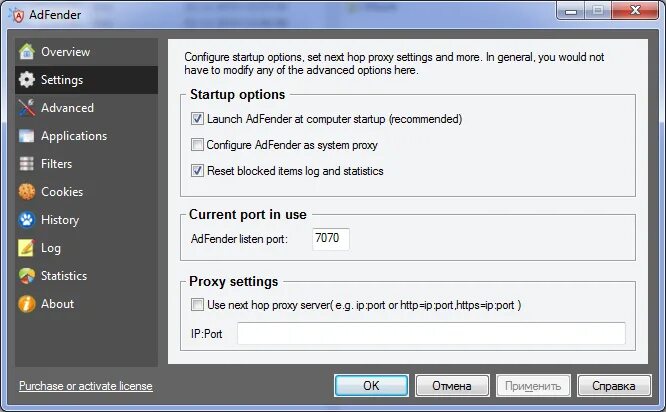Click the OK button
666x412 pixels.
371,386
